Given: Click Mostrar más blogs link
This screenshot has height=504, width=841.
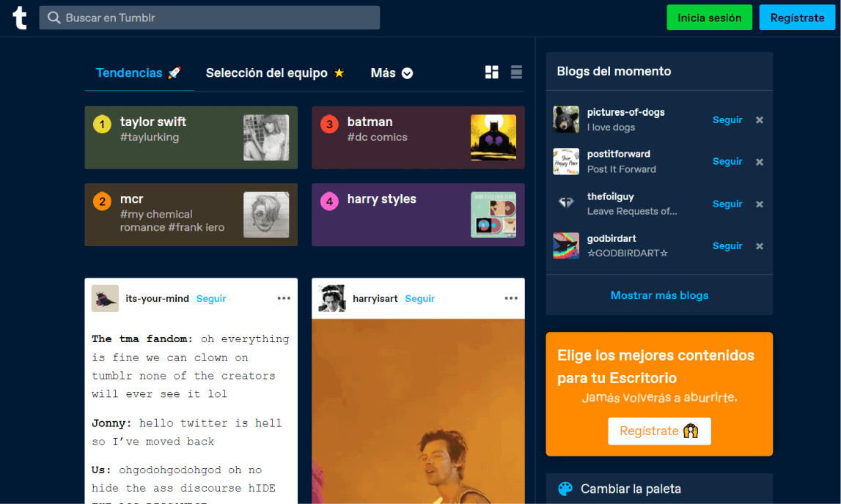Looking at the screenshot, I should tap(659, 295).
